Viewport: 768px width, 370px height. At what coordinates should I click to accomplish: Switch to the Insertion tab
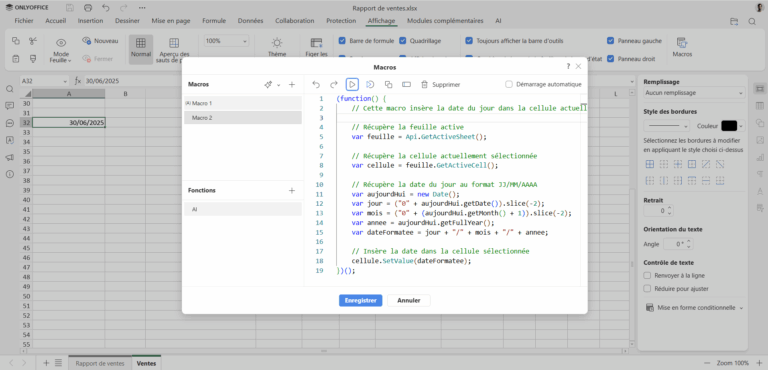coord(90,21)
